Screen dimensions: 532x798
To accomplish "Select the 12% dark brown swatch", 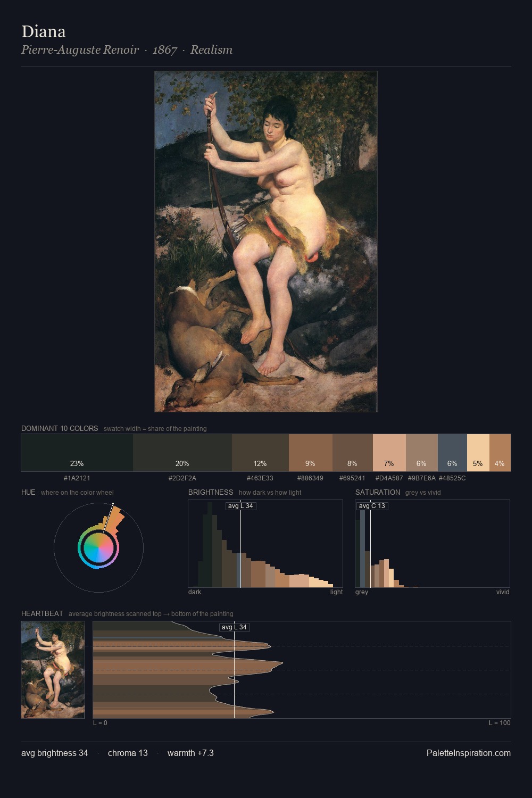I will (x=260, y=453).
